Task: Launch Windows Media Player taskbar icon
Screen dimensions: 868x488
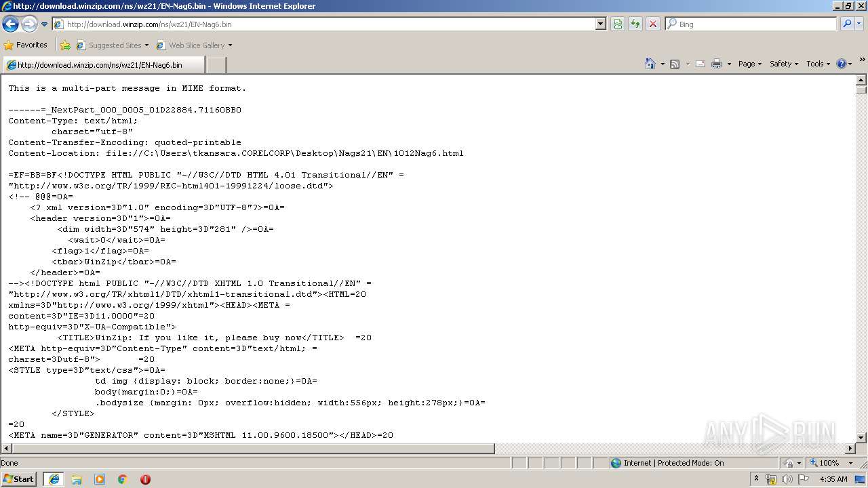Action: tap(100, 479)
